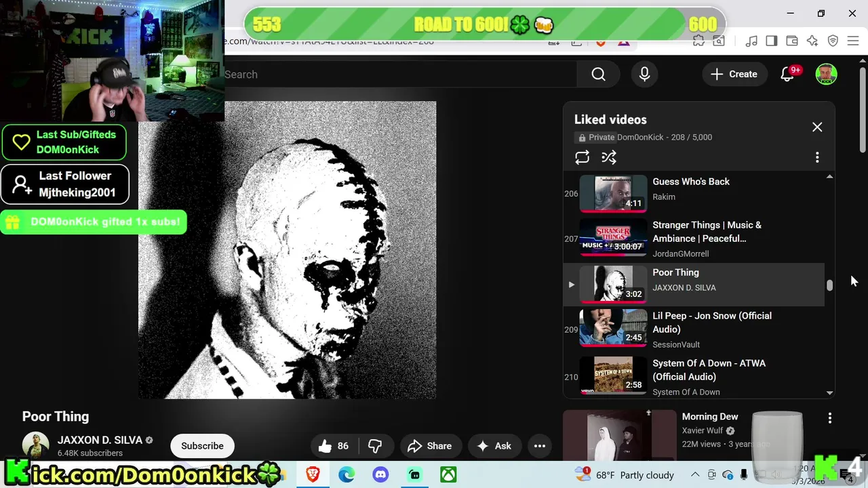
Task: Click the microphone tray icon
Action: 744,474
